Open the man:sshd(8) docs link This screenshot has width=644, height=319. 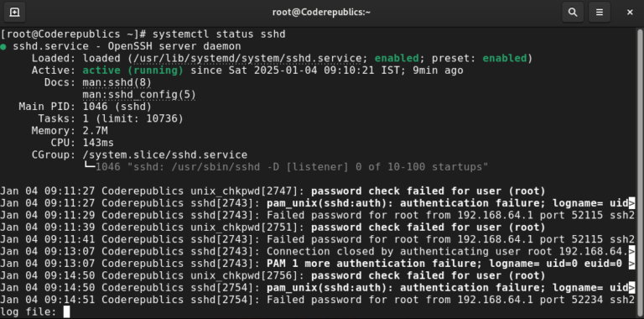point(117,82)
